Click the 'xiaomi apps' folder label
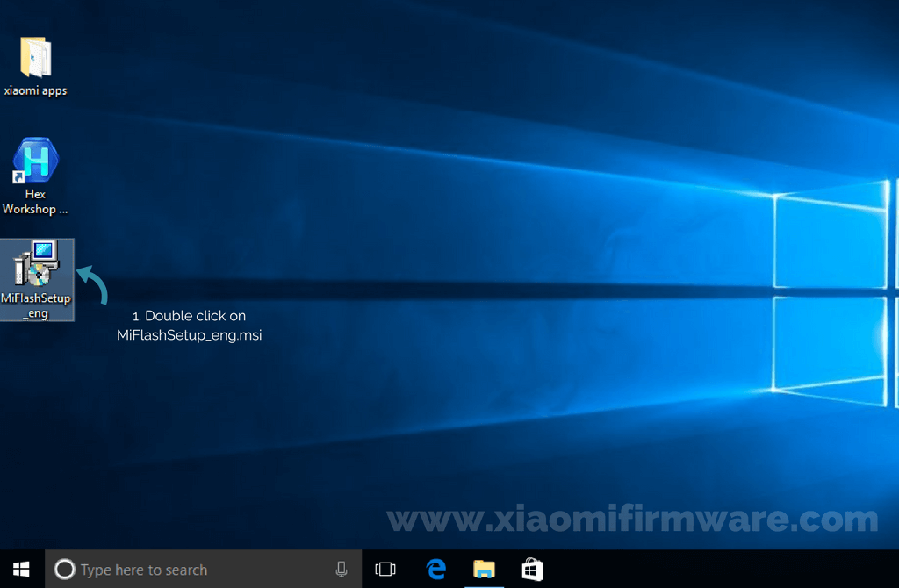The width and height of the screenshot is (899, 588). click(35, 90)
